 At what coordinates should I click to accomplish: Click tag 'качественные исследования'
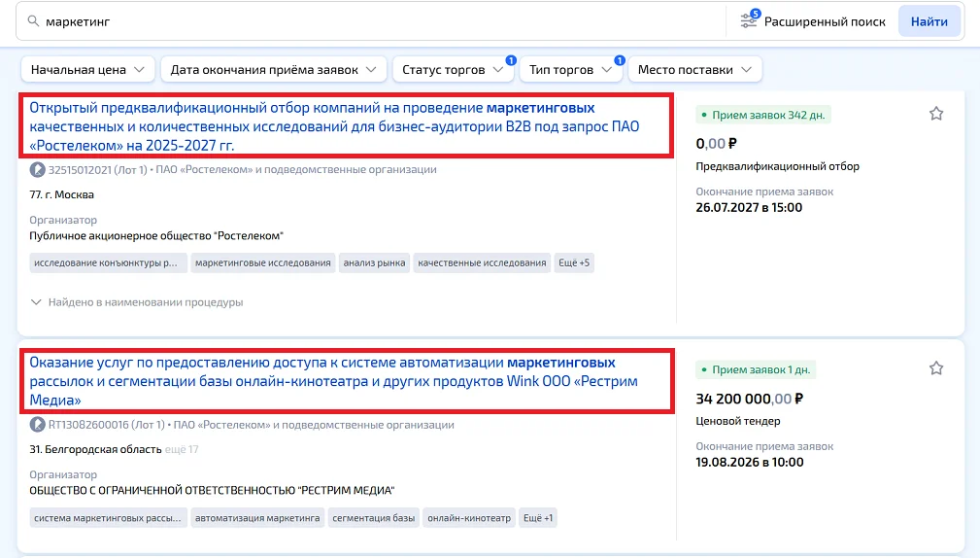click(482, 262)
